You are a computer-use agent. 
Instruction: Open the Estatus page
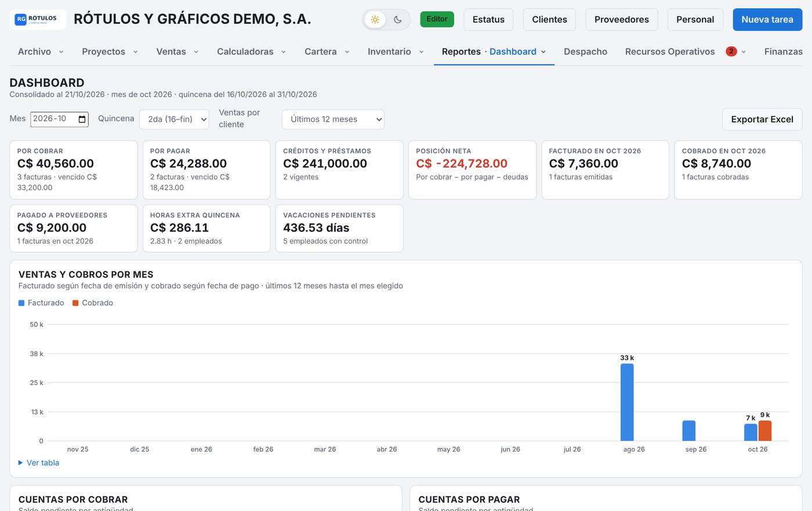tap(488, 19)
